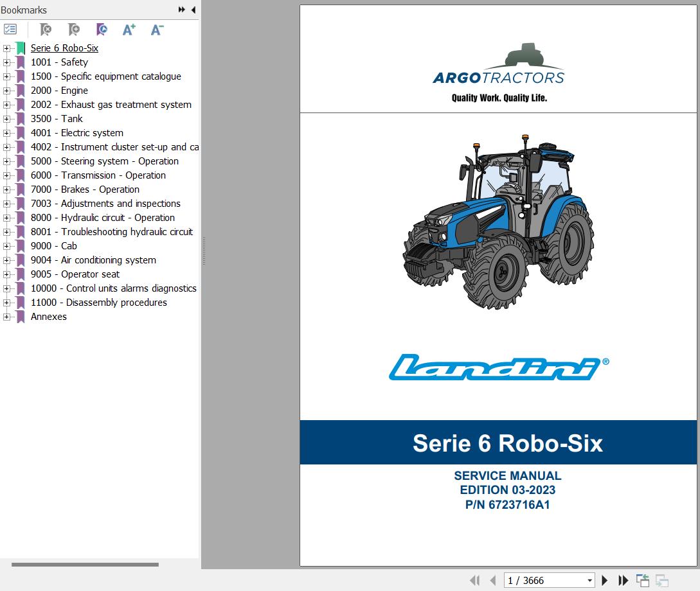
Task: Open the bookmark options checklist icon
Action: click(x=10, y=29)
